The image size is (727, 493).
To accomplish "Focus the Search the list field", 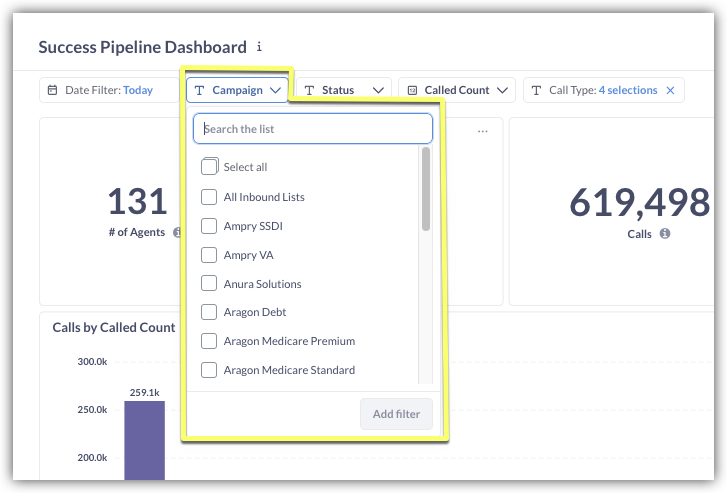I will pos(313,129).
